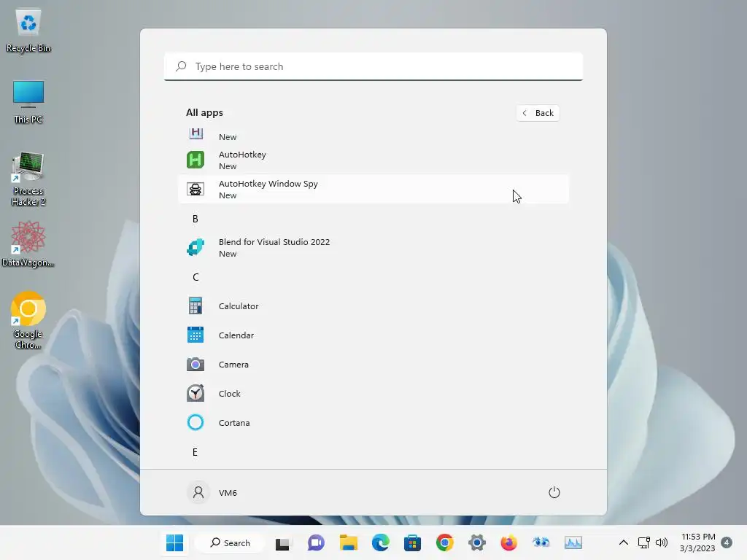Click the volume speaker tray icon
747x560 pixels.
[x=662, y=542]
